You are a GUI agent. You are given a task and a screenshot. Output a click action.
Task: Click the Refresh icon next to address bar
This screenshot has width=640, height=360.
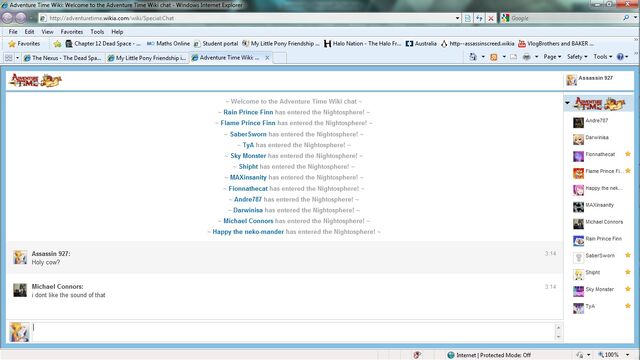(479, 18)
